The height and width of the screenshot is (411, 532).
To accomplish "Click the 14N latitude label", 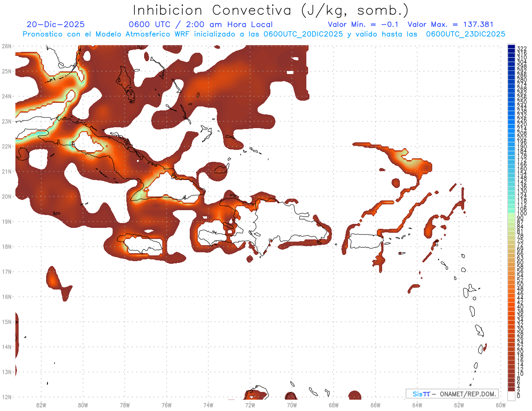I will (7, 347).
